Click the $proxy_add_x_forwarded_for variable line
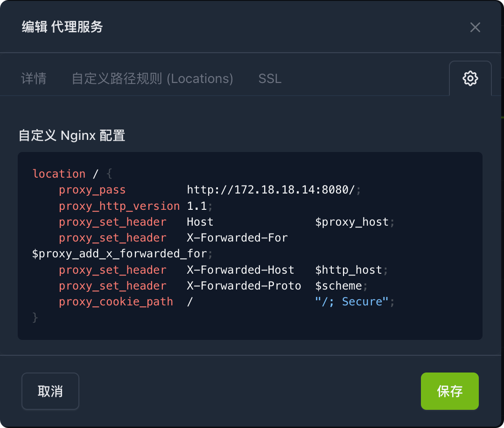The height and width of the screenshot is (428, 504). point(119,254)
